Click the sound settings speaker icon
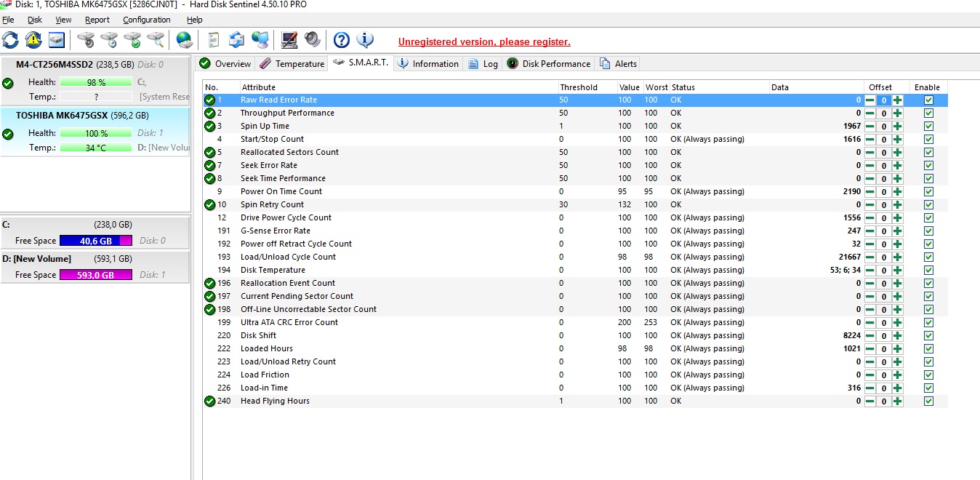Viewport: 980px width, 480px height. [311, 40]
